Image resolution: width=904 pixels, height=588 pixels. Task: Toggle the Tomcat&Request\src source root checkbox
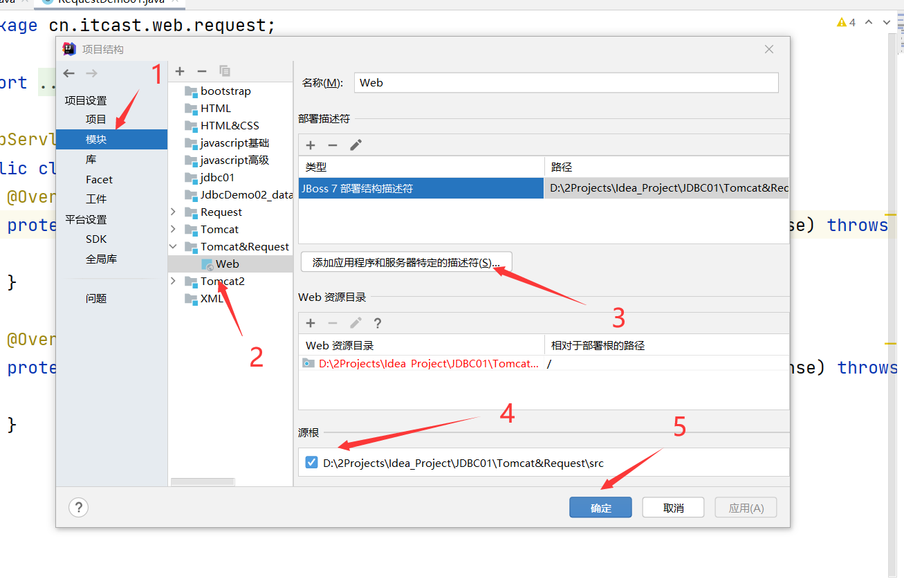311,463
